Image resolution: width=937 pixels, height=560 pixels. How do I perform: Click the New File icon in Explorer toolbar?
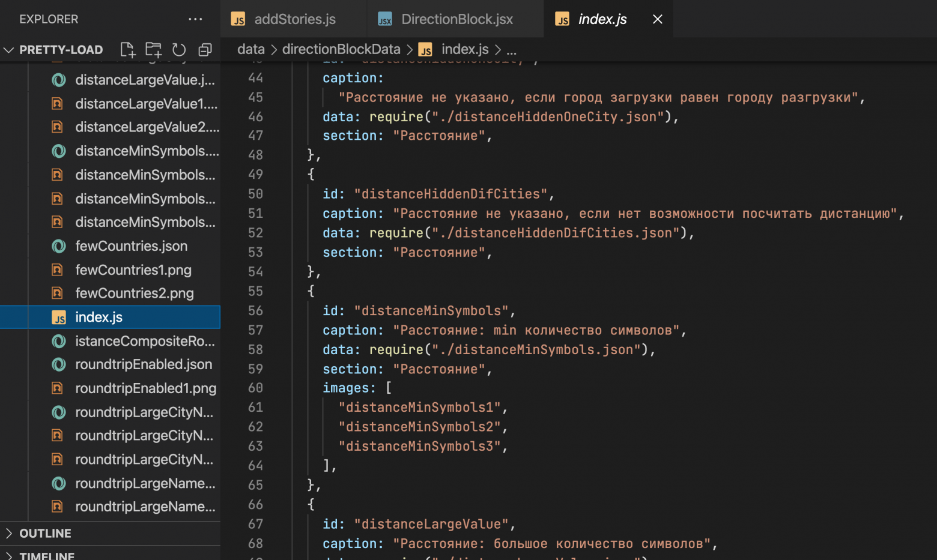(x=127, y=50)
